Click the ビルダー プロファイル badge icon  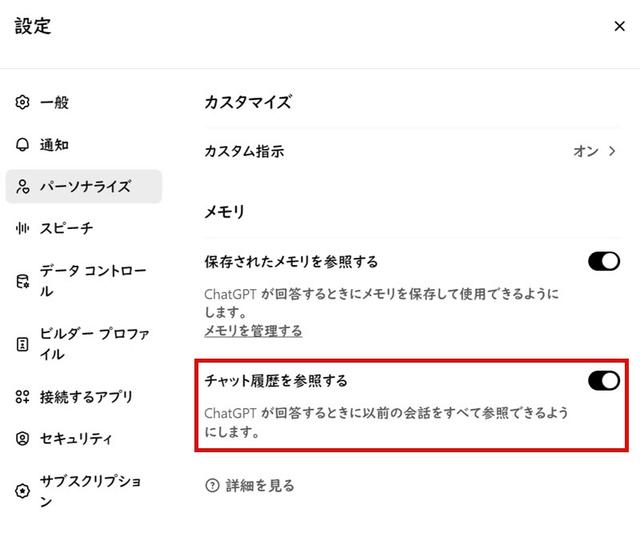pyautogui.click(x=23, y=344)
